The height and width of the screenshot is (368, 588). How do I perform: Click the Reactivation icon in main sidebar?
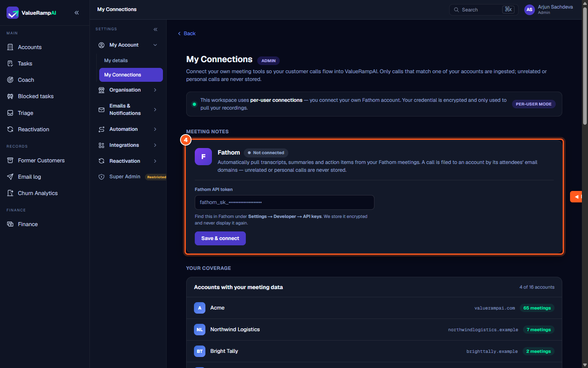[10, 129]
